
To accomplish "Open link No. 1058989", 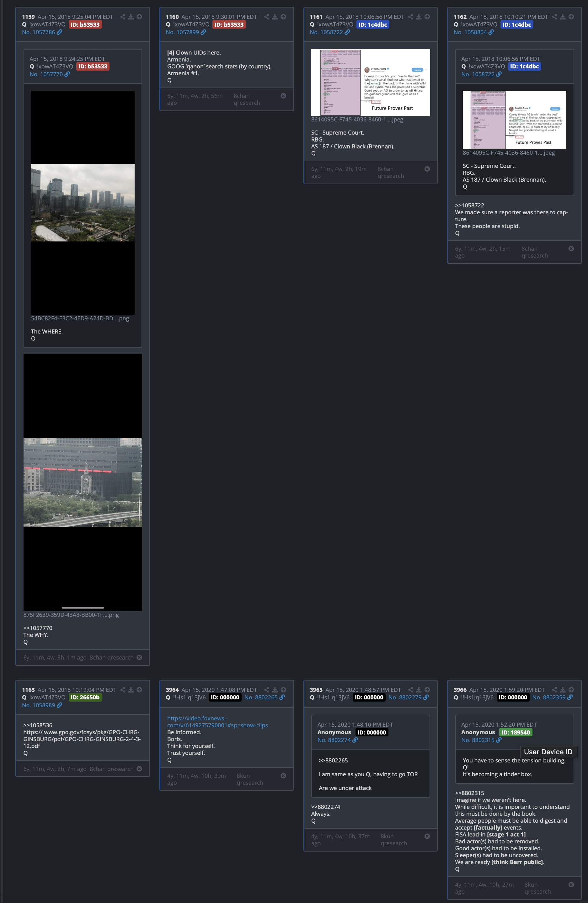I will [42, 705].
